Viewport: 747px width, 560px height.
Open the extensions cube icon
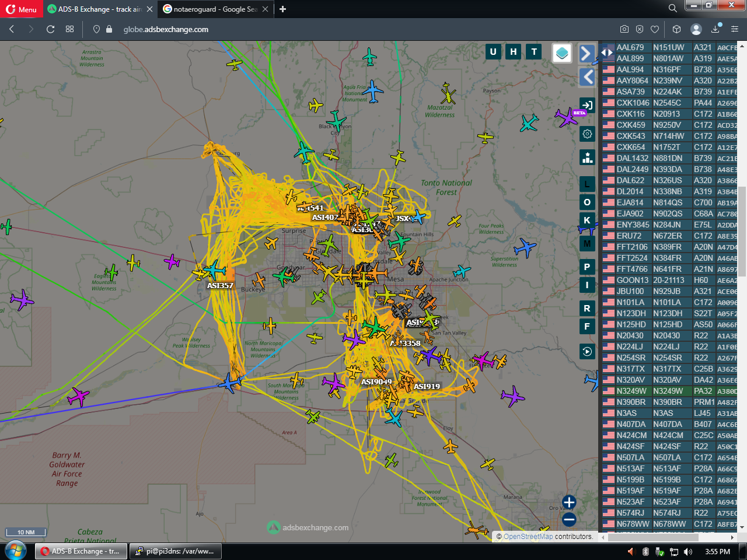coord(677,29)
